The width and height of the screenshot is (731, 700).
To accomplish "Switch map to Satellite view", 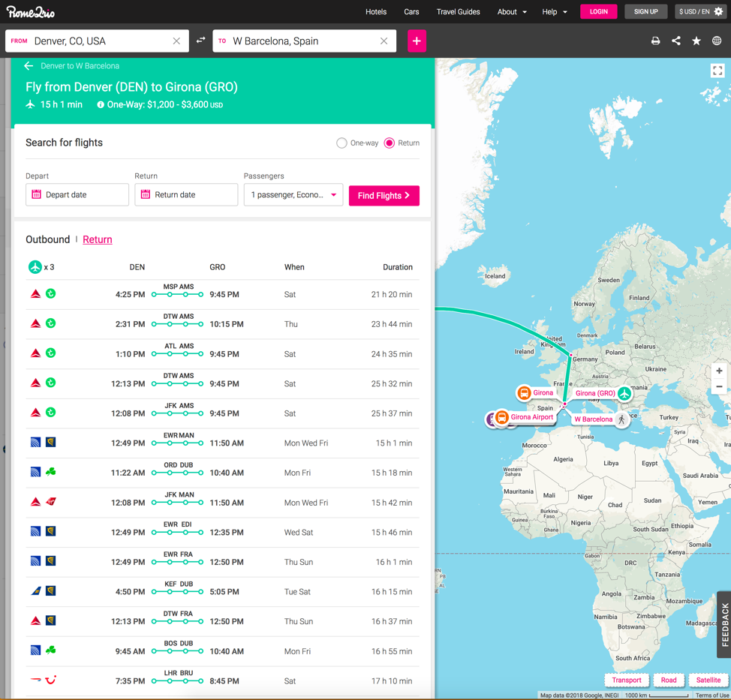I will click(x=708, y=680).
